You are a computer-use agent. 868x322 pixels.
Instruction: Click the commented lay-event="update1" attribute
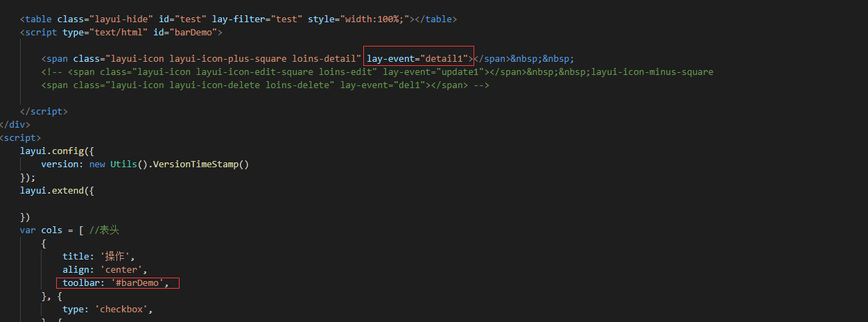pos(434,71)
